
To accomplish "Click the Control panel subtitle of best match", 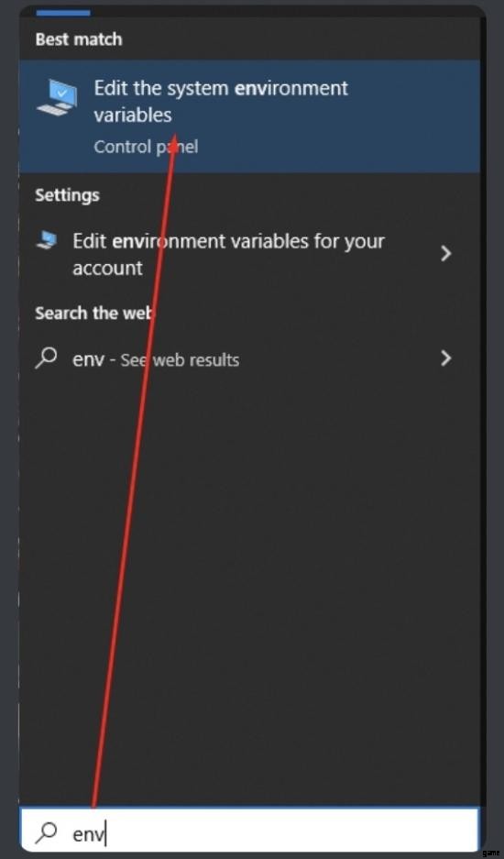I will coord(146,147).
